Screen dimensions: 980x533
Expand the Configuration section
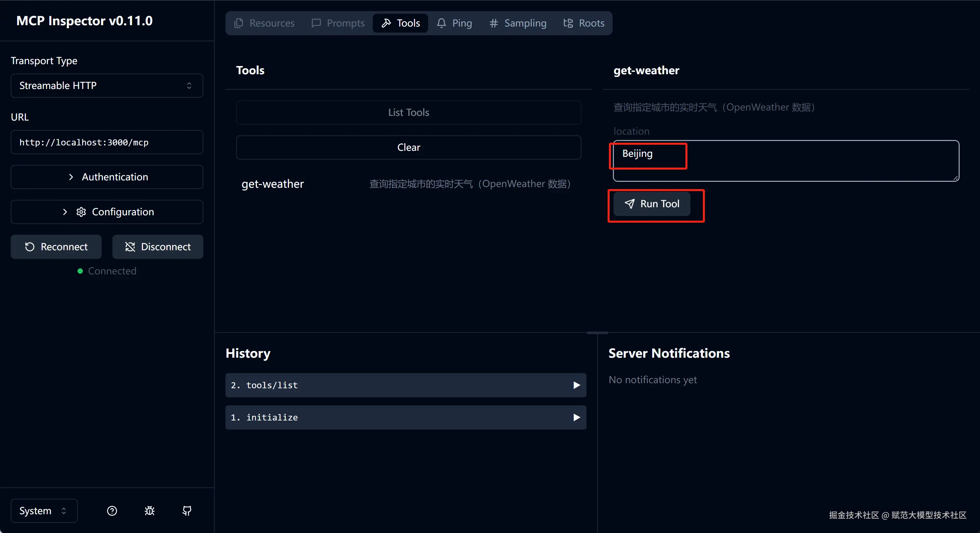tap(107, 212)
